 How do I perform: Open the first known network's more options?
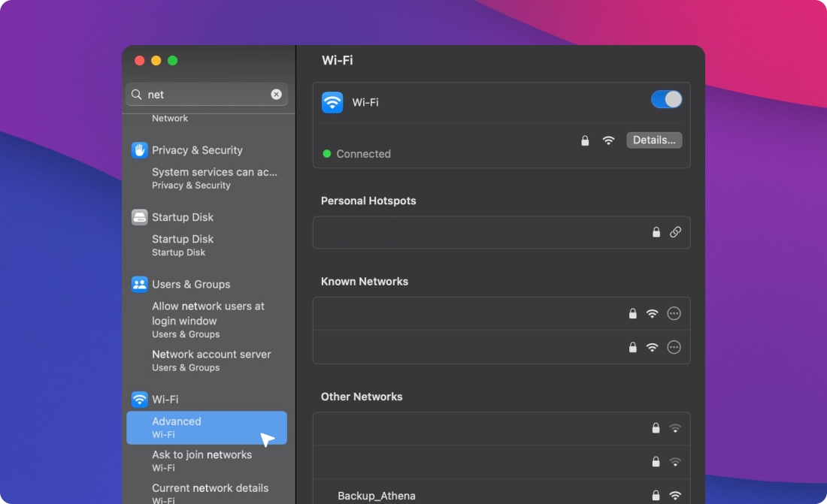(x=674, y=314)
